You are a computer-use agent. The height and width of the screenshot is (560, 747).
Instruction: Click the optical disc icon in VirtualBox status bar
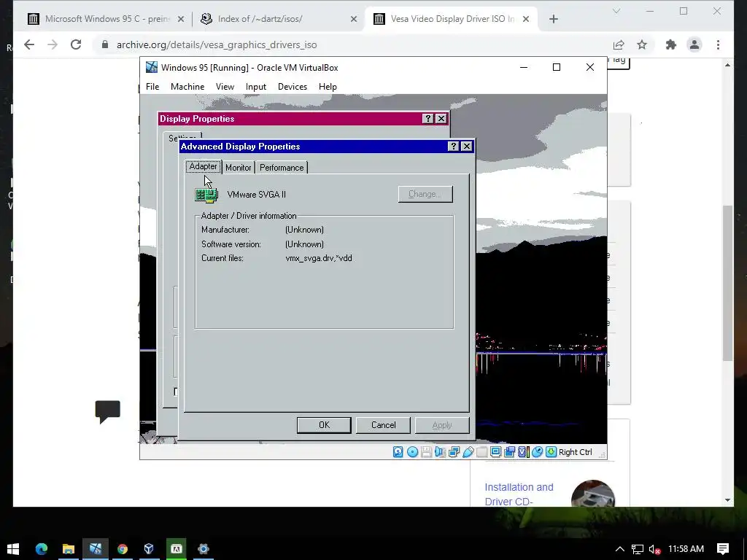(413, 452)
